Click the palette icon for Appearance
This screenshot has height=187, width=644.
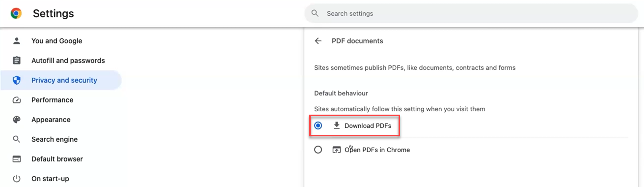point(17,120)
